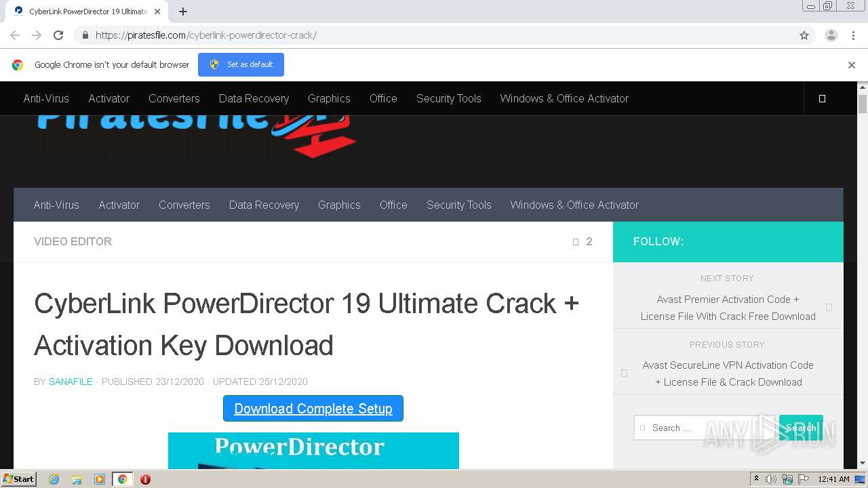Click the page vertical scrollbar thumb

tap(863, 104)
